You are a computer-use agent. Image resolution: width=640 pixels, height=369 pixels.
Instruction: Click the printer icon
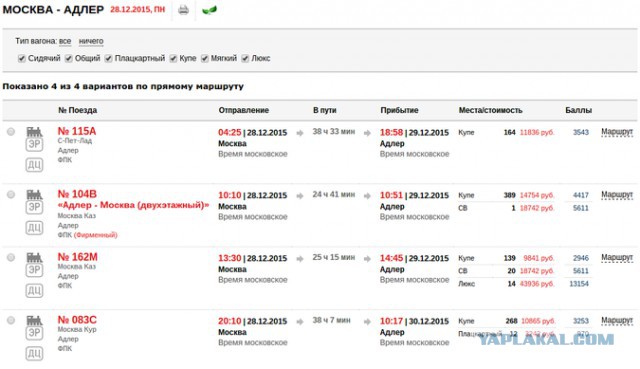tap(183, 9)
